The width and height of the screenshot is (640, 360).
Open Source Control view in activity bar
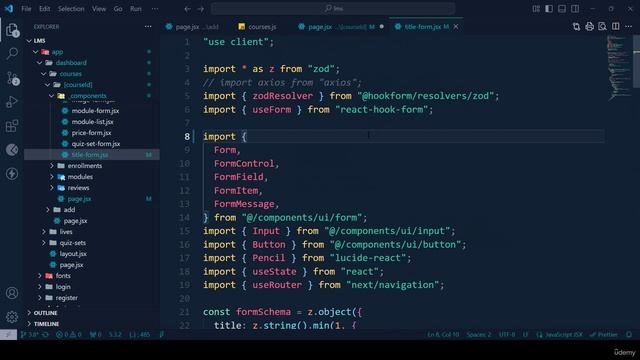pos(12,78)
